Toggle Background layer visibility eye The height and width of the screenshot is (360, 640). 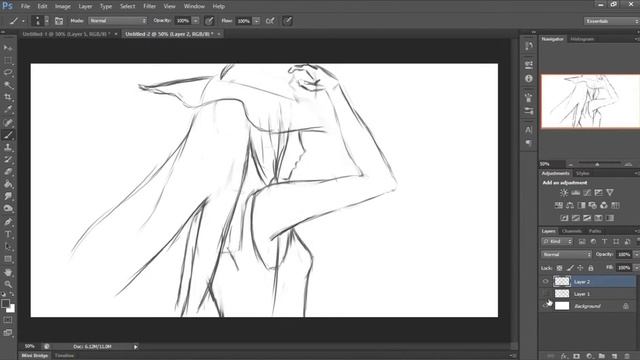coord(546,306)
